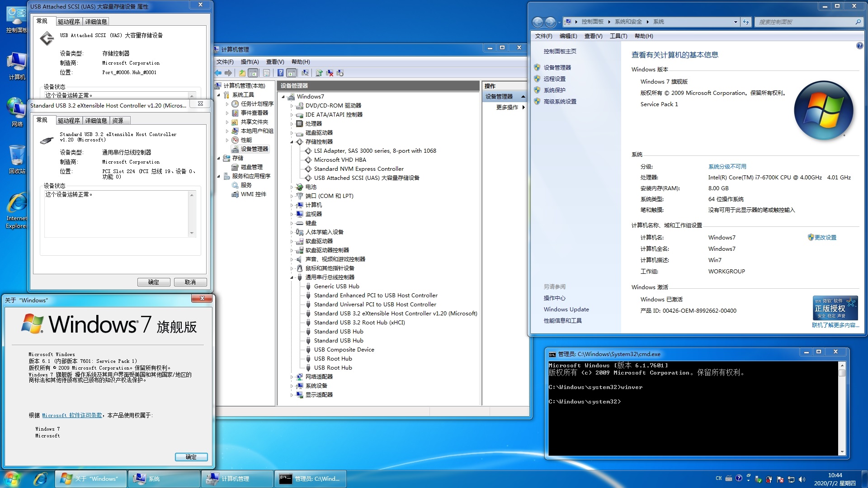This screenshot has width=868, height=488.
Task: Expand the 处理器 node in device manager
Action: [292, 124]
